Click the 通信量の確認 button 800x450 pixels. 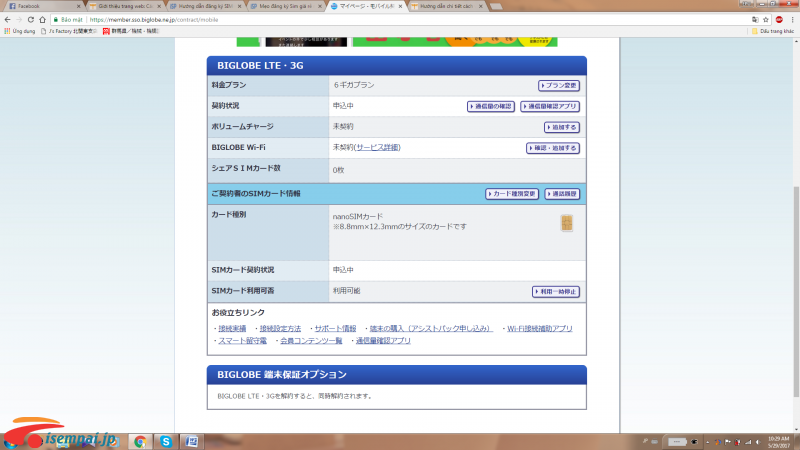point(490,106)
